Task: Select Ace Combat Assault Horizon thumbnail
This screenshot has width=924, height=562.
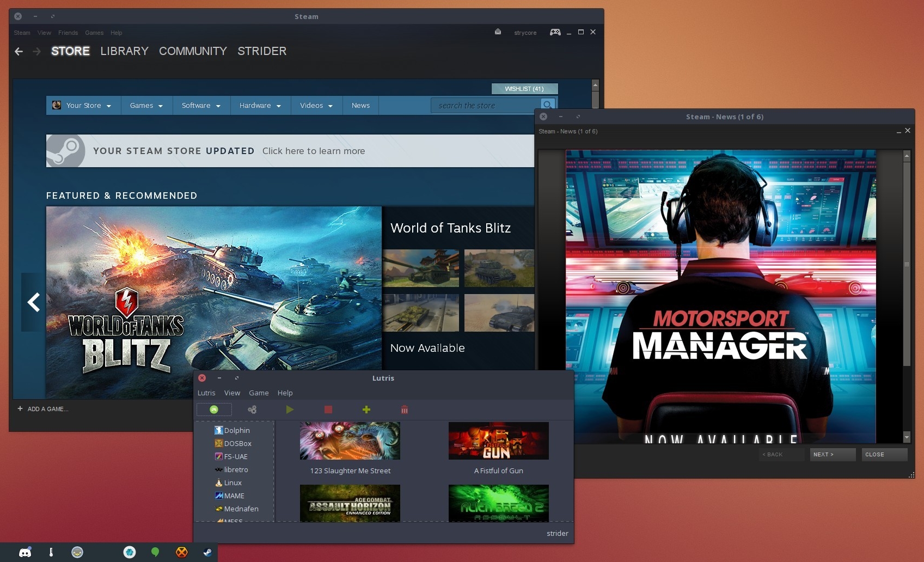Action: click(x=350, y=503)
